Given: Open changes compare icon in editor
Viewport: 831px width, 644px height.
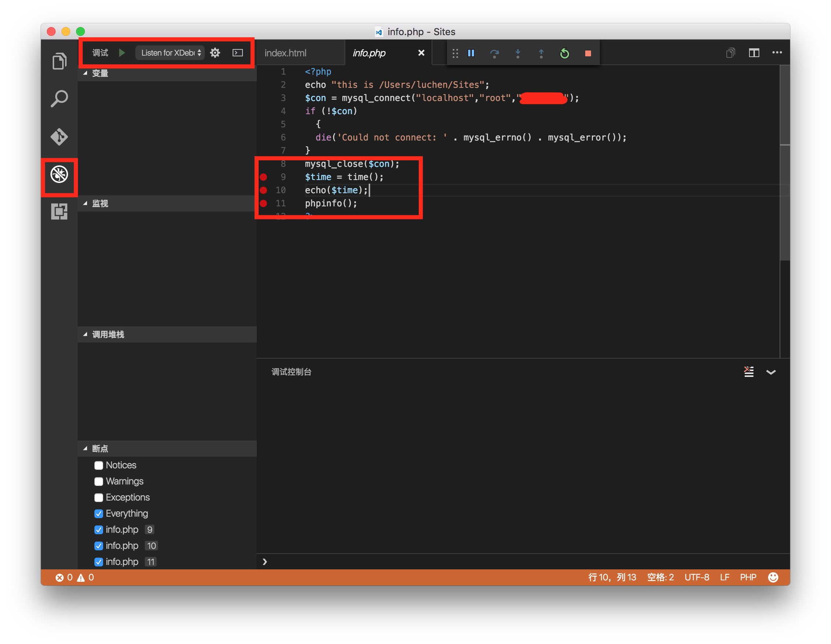Looking at the screenshot, I should coord(730,53).
